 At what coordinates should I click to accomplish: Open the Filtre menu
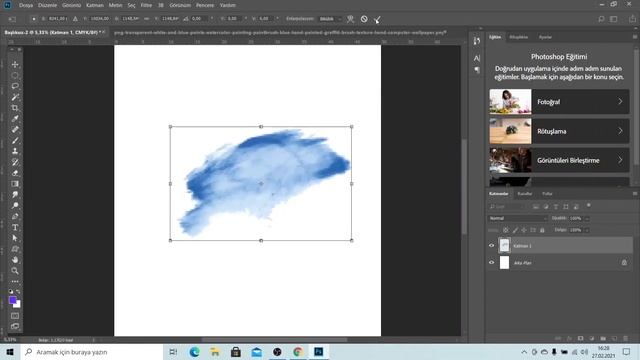coord(146,5)
